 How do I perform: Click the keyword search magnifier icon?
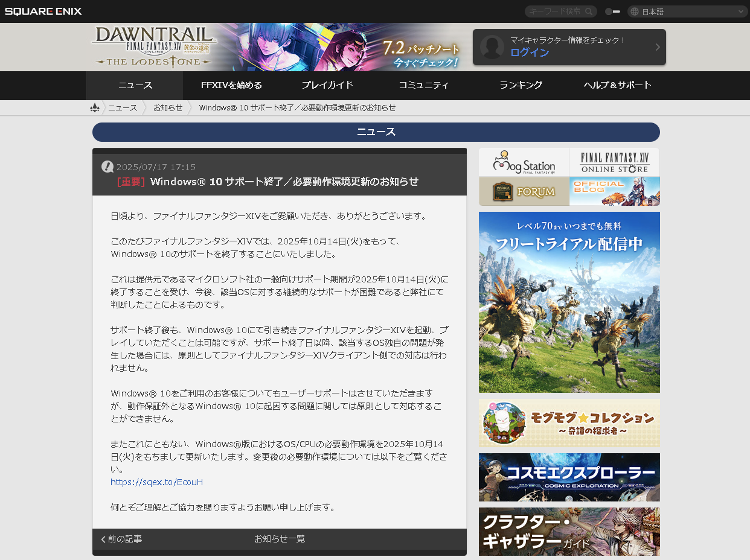589,11
